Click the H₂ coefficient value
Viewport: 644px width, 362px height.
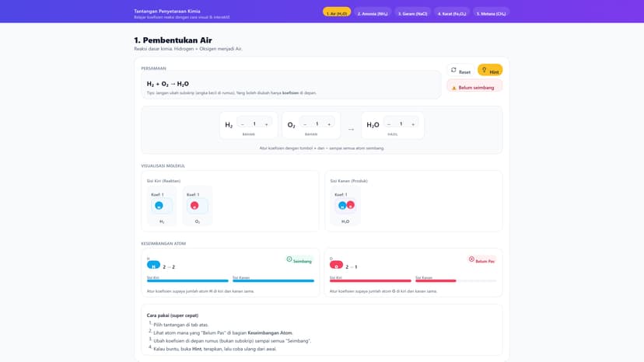pyautogui.click(x=254, y=124)
